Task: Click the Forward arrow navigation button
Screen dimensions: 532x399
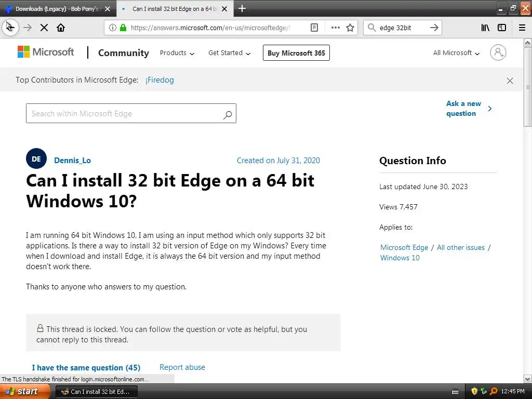Action: pyautogui.click(x=28, y=28)
